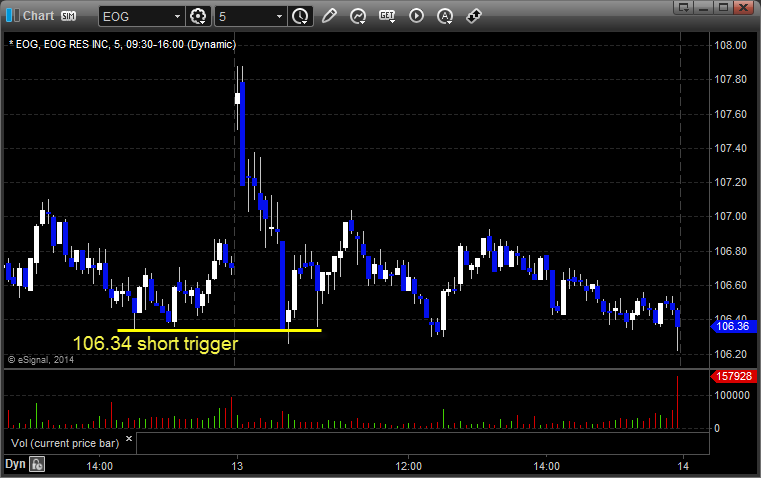This screenshot has height=478, width=761.
Task: Click the 107.60 price axis label
Action: coord(730,114)
